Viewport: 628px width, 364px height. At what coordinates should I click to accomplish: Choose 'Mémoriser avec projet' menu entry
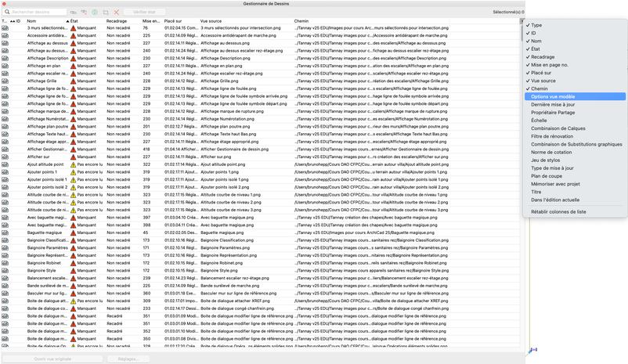[575, 184]
